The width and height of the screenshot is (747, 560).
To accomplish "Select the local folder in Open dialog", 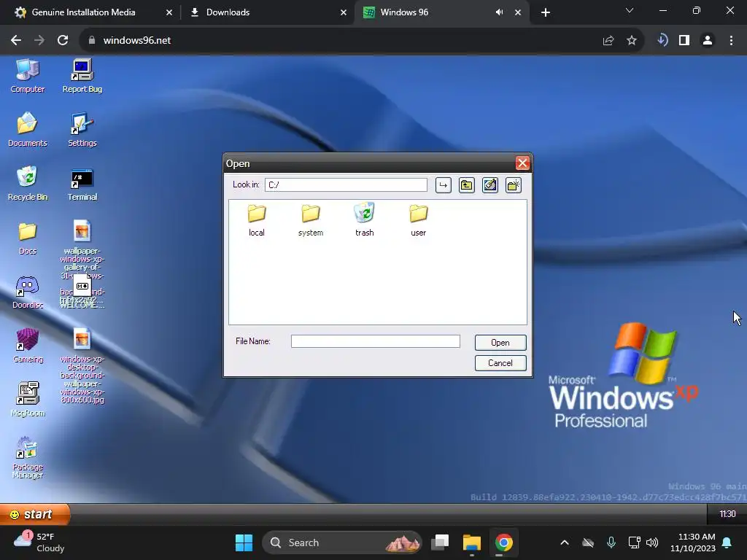I will point(256,220).
